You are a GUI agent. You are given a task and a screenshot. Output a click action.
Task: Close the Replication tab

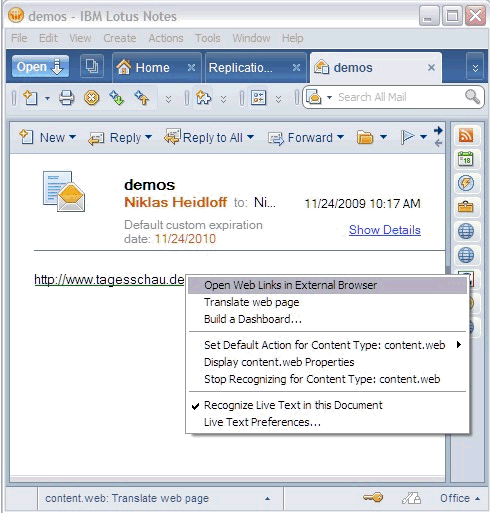click(296, 68)
